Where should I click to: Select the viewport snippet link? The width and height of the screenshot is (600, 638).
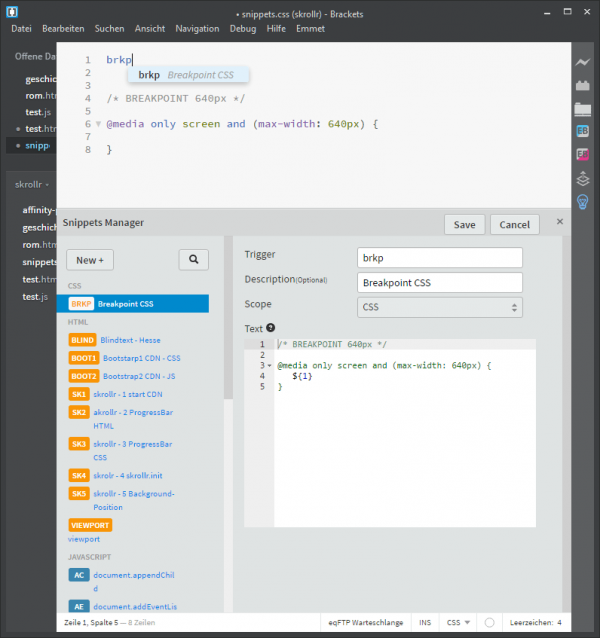(84, 539)
